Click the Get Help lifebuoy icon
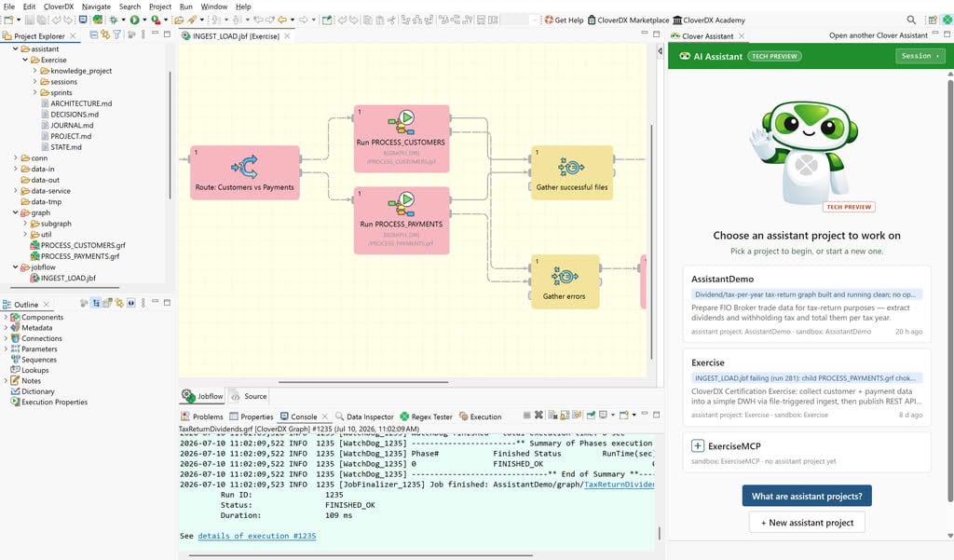The width and height of the screenshot is (954, 560). click(549, 20)
